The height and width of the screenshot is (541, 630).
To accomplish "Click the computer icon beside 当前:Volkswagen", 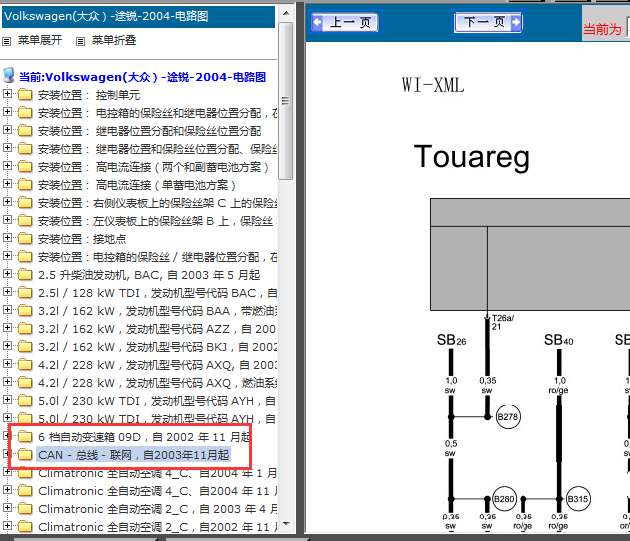I will (x=9, y=76).
